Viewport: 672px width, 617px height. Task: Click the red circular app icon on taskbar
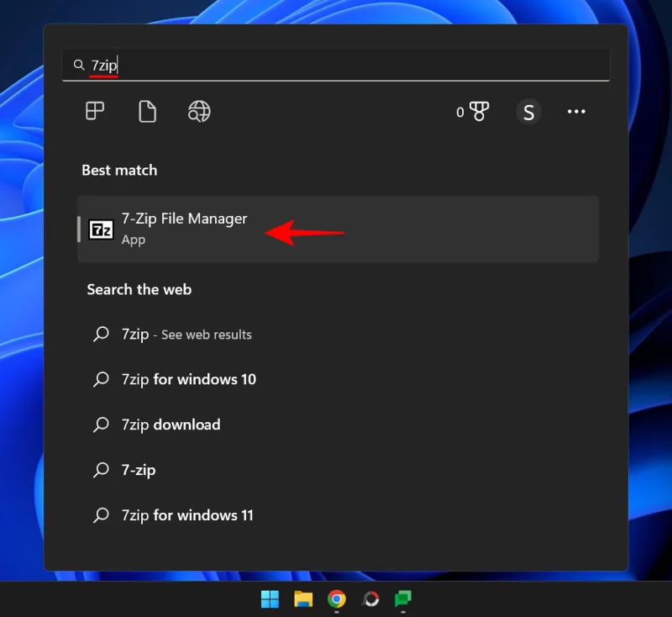pyautogui.click(x=370, y=599)
